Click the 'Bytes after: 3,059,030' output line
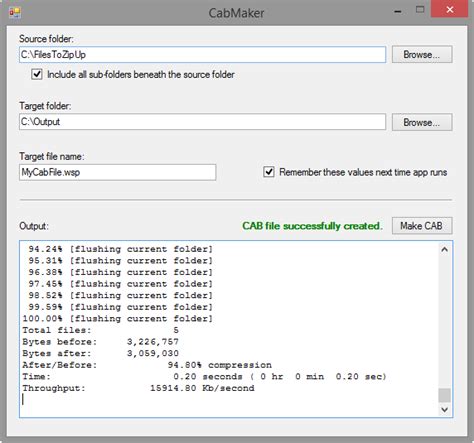Screen dimensions: 474x443 tap(101, 353)
